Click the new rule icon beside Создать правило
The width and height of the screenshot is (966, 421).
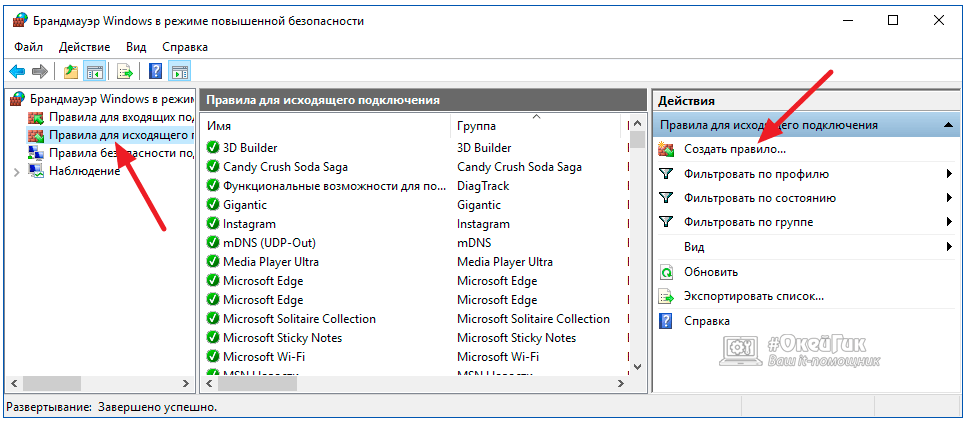666,149
